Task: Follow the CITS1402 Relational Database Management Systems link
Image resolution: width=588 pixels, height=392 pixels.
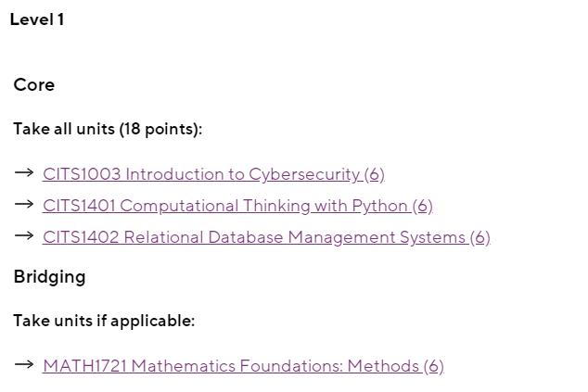Action: [266, 237]
